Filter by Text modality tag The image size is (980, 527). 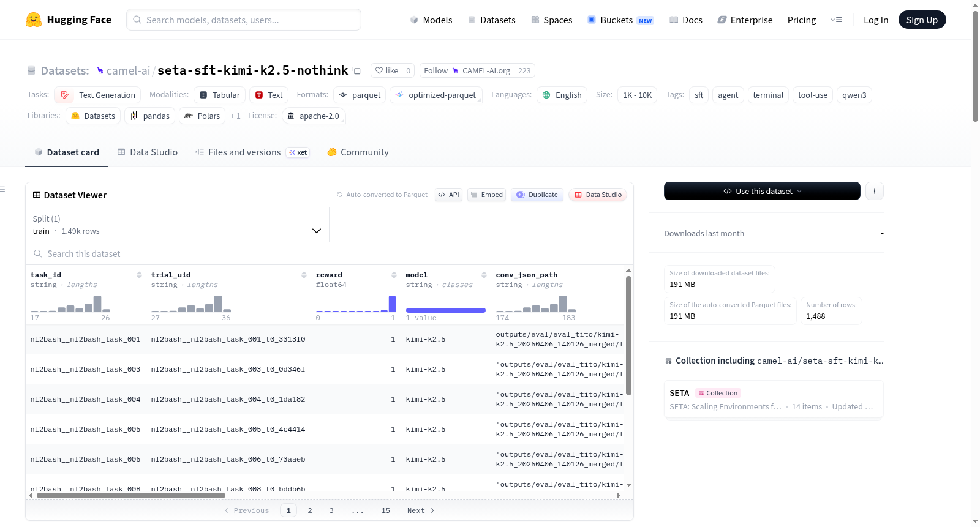click(x=269, y=95)
